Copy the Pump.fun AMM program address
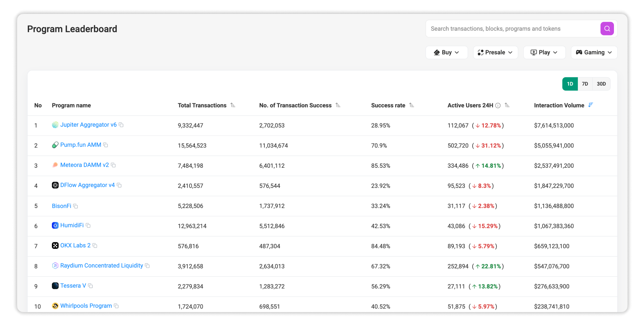Image resolution: width=644 pixels, height=326 pixels. pyautogui.click(x=106, y=145)
